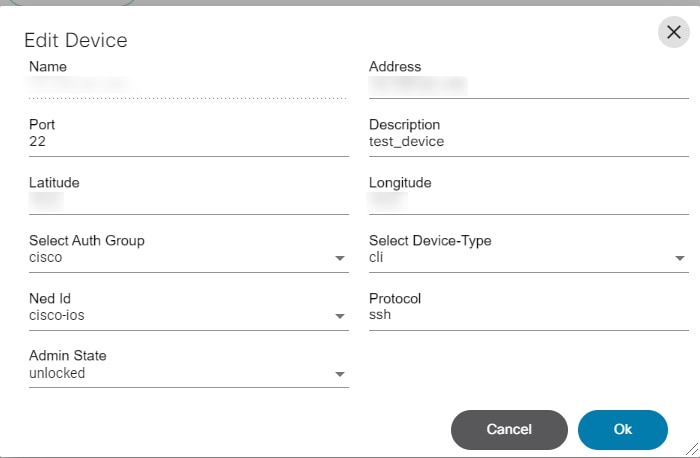Click the 'cisco-ios' Ned Id value
This screenshot has width=700, height=458.
coord(58,315)
